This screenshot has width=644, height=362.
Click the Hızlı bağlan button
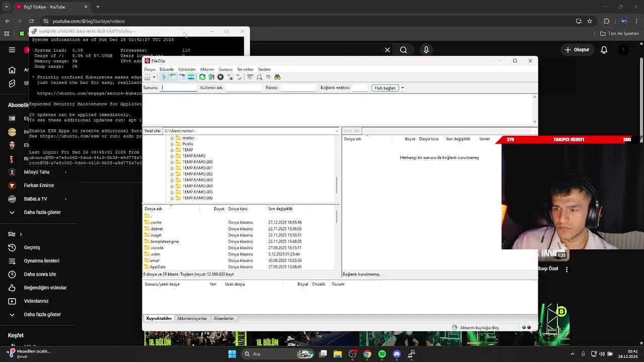[385, 88]
